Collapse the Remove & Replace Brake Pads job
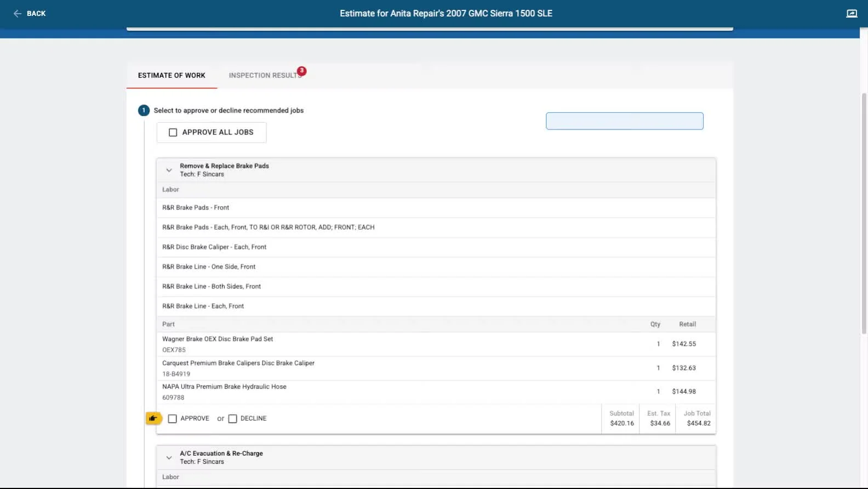The image size is (868, 489). [x=169, y=170]
